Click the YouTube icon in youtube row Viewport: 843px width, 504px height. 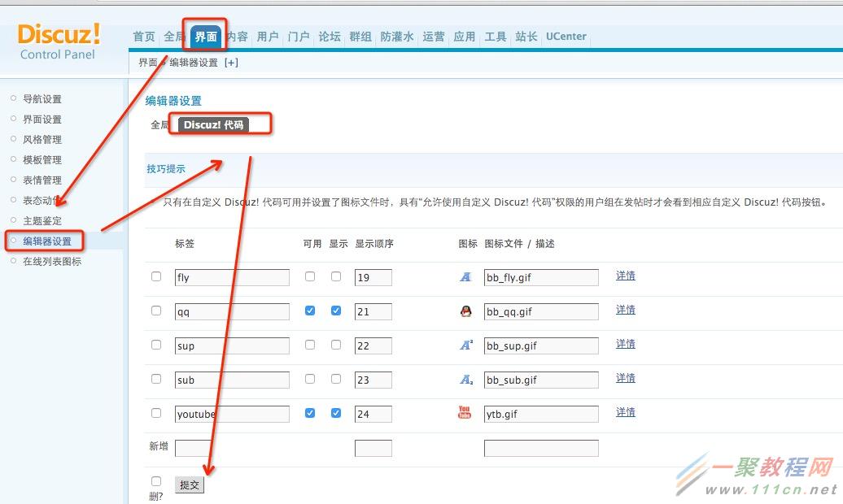pos(465,412)
